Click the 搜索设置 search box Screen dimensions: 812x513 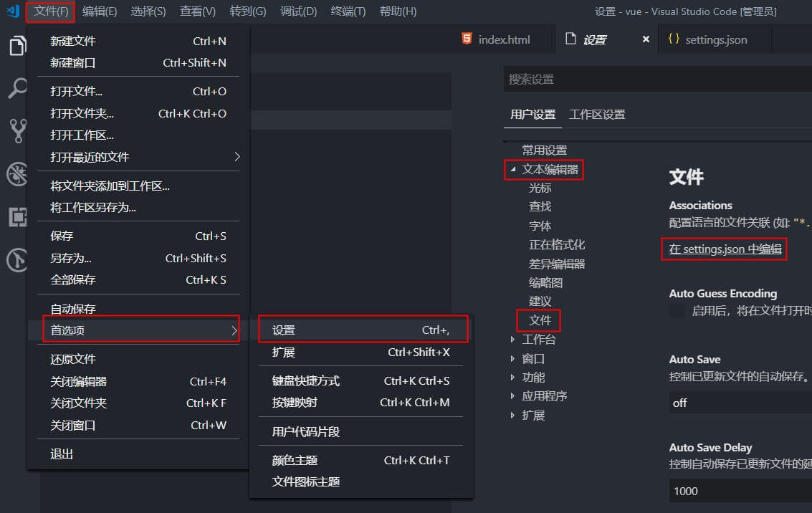[656, 80]
